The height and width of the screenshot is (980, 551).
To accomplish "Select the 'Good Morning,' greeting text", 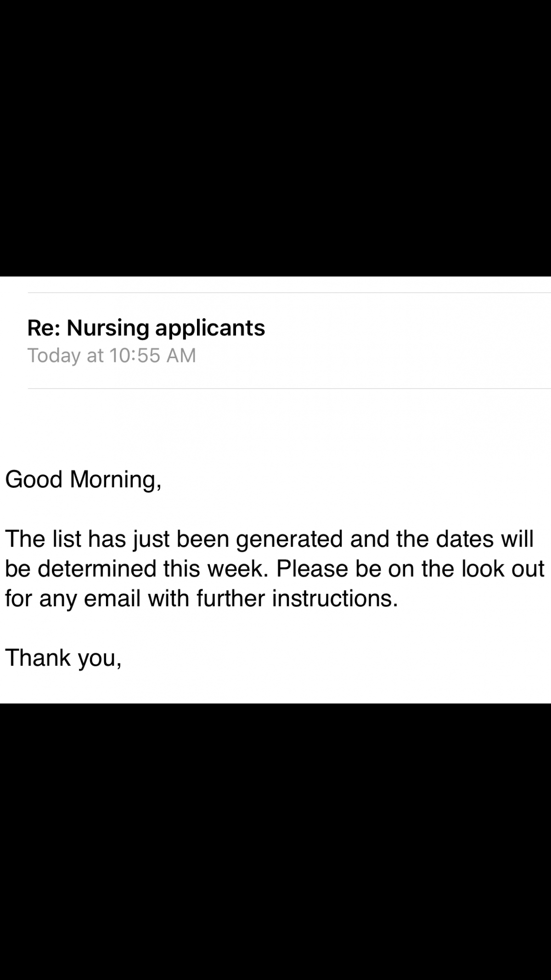I will pyautogui.click(x=83, y=480).
